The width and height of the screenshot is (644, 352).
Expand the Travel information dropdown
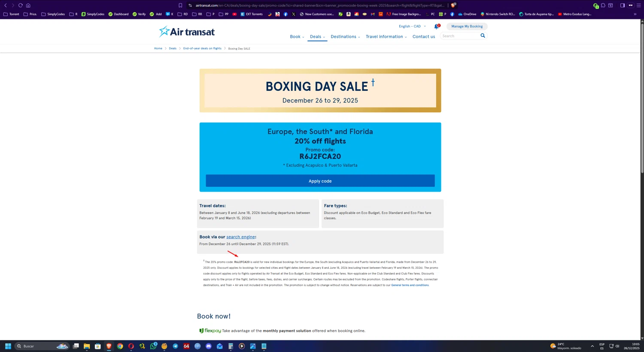(x=386, y=36)
